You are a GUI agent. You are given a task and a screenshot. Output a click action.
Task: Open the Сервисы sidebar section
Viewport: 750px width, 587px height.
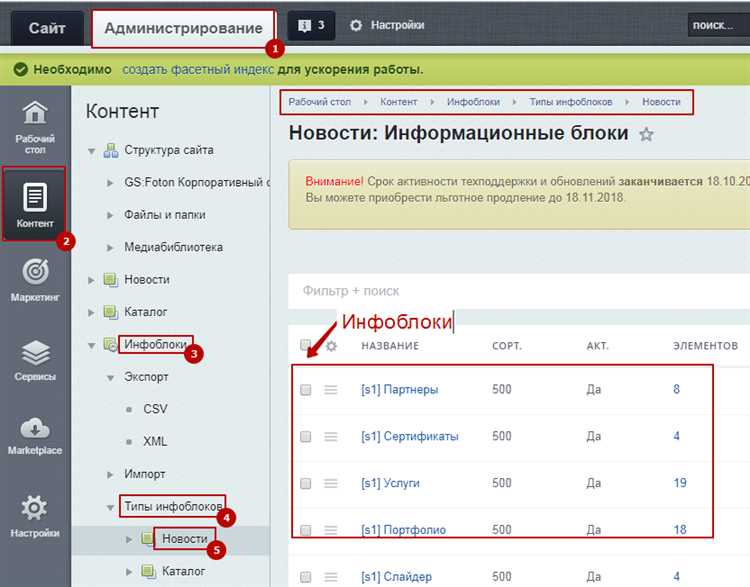coord(35,360)
